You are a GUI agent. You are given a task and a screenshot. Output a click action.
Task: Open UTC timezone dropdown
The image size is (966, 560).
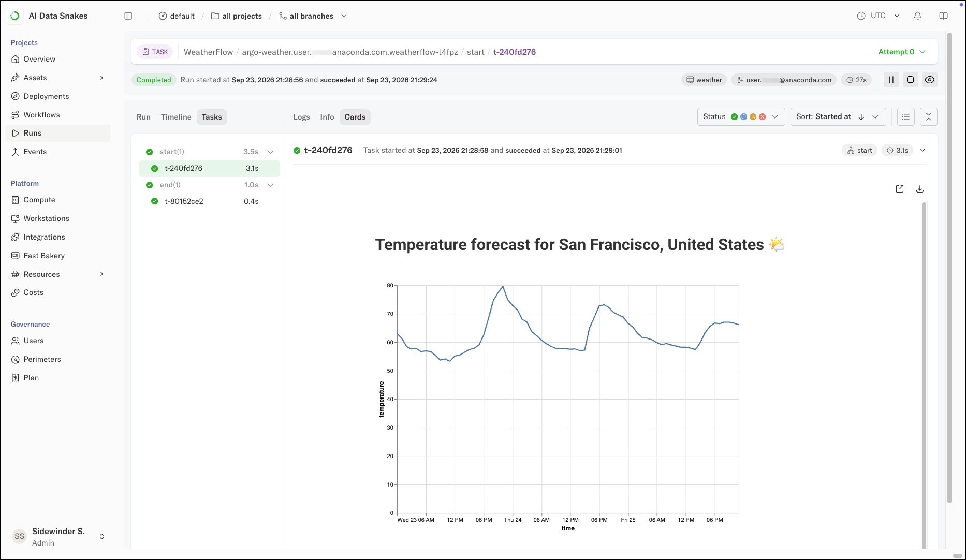pyautogui.click(x=878, y=16)
